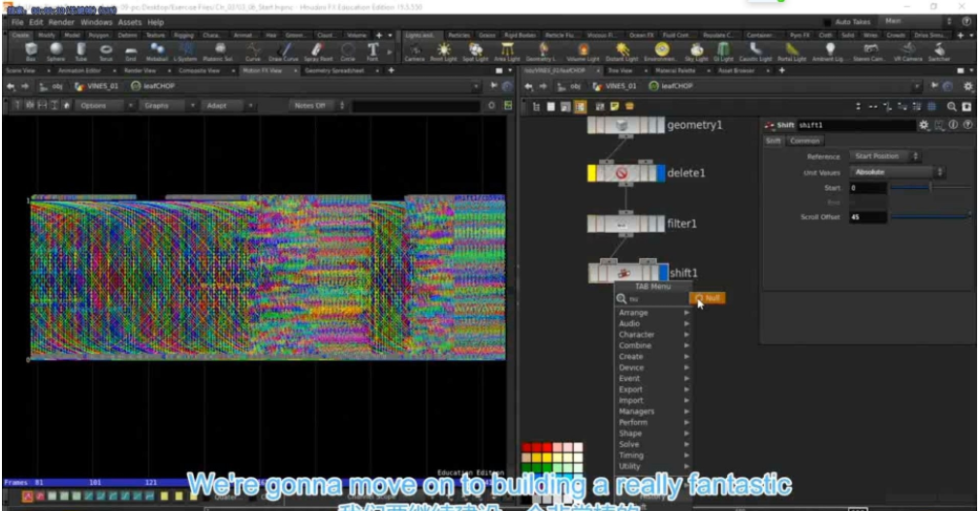Expand the Arrange submenu in TAB Menu
This screenshot has height=511, width=980.
coord(653,313)
